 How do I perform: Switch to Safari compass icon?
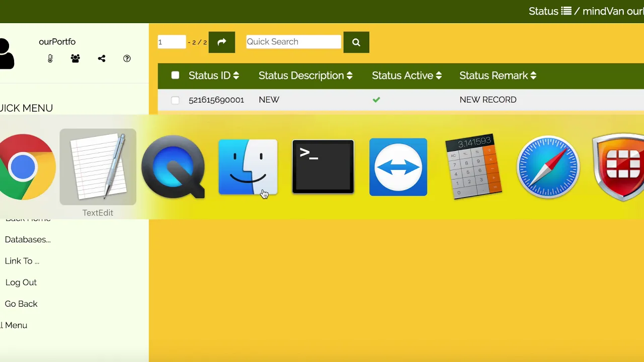tap(548, 167)
